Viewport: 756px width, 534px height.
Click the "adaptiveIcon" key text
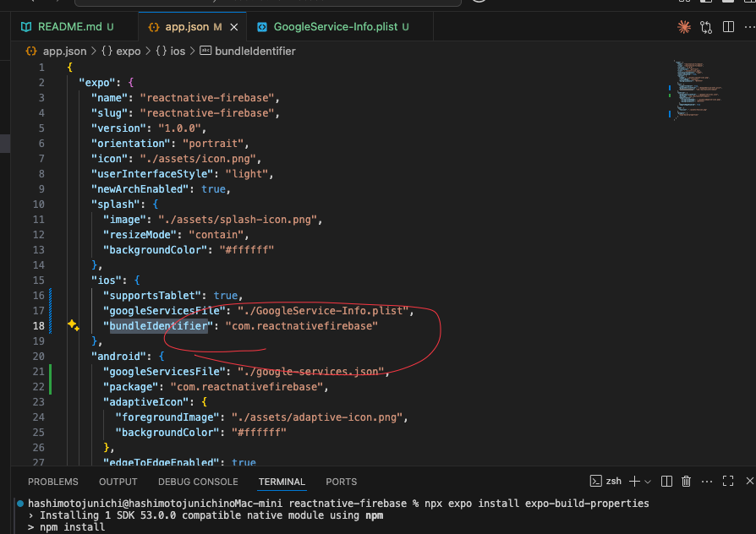point(146,401)
